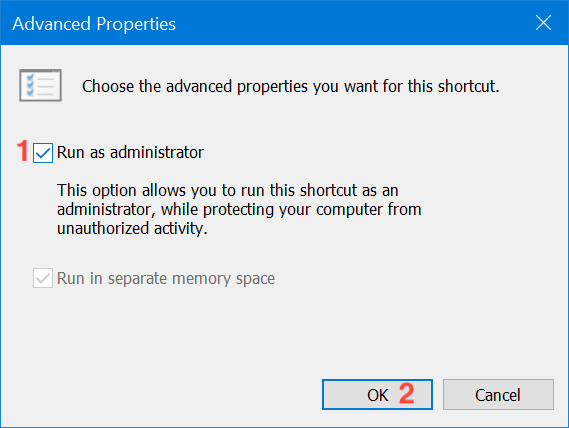Click the red number 2 annotation inside OK
Viewport: 569px width, 428px height.
407,394
